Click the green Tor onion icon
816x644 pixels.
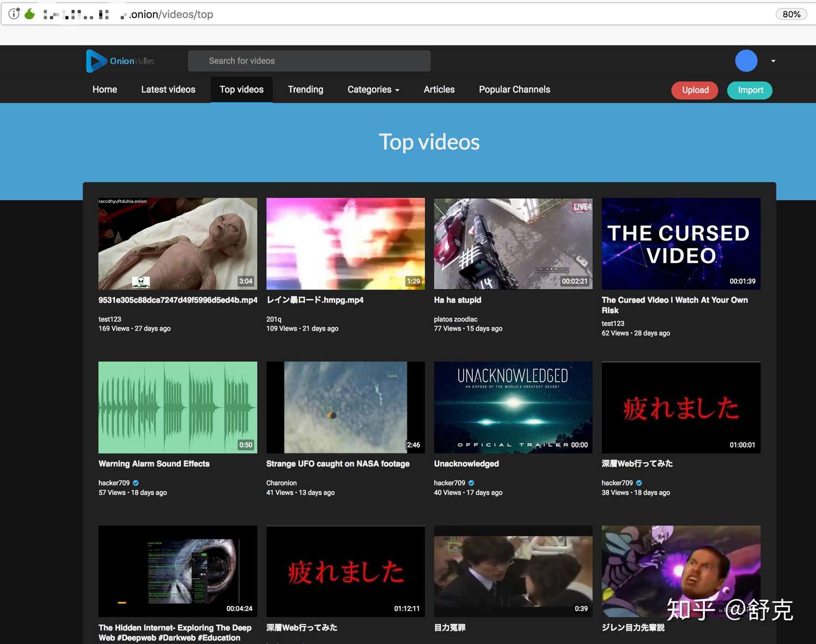[x=29, y=14]
